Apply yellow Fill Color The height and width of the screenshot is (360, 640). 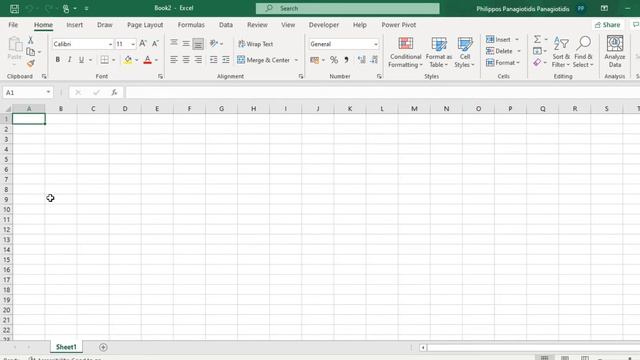[x=128, y=60]
